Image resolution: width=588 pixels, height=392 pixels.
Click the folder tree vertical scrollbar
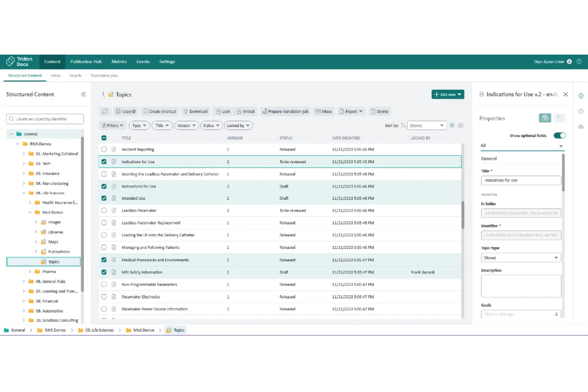(82, 214)
